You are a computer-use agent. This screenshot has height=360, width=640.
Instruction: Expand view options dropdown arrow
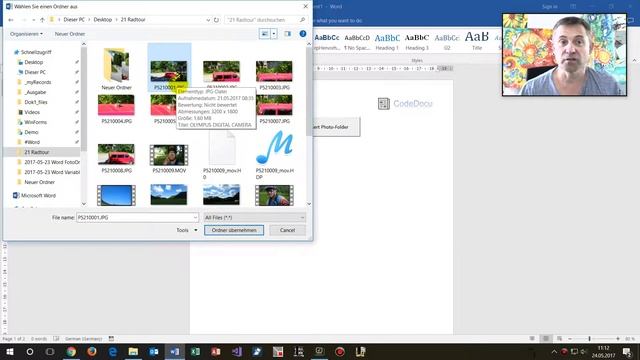tap(274, 34)
